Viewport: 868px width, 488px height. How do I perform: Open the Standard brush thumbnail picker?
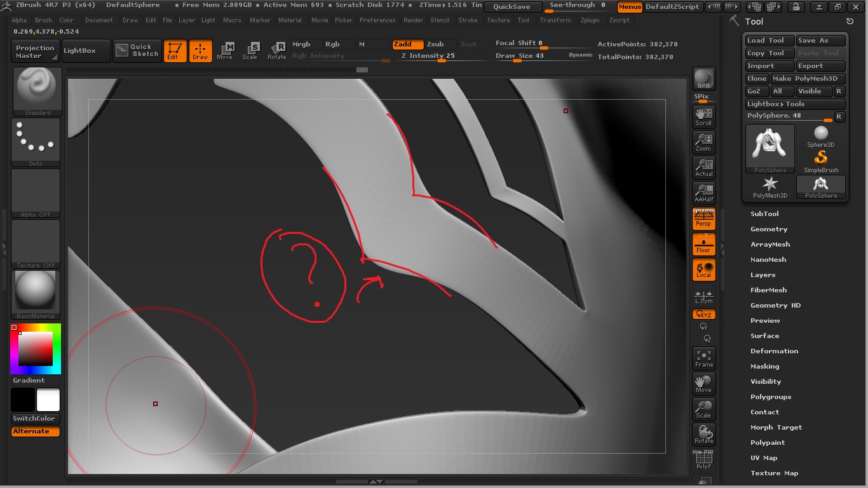[37, 91]
